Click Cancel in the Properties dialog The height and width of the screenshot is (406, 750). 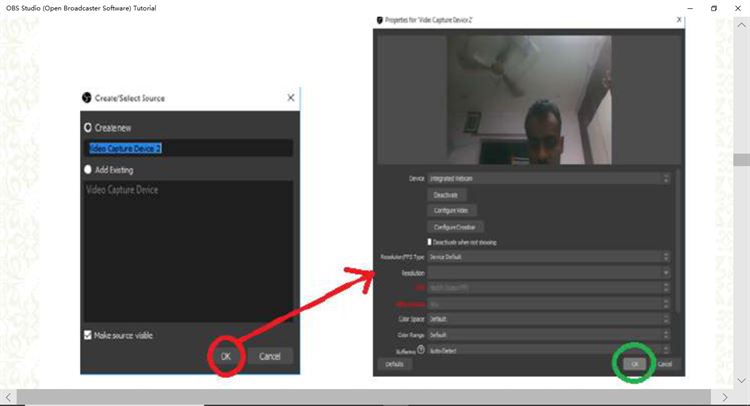pos(665,364)
